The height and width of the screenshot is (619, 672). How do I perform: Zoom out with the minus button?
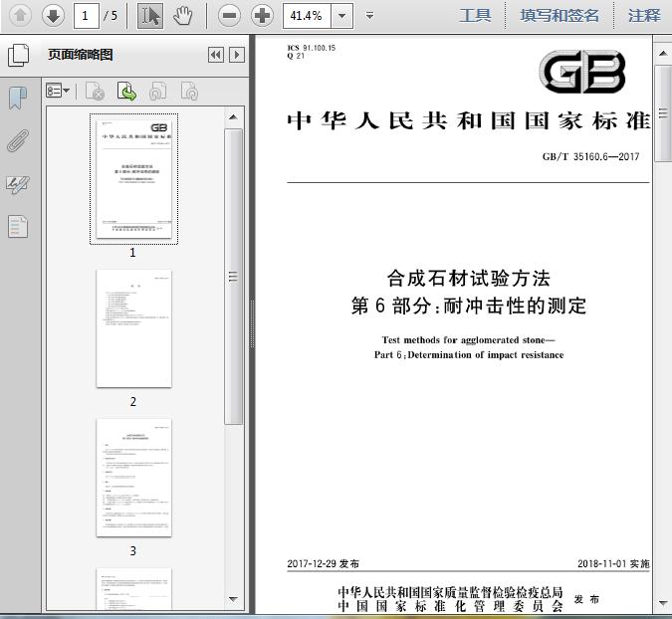pos(229,16)
